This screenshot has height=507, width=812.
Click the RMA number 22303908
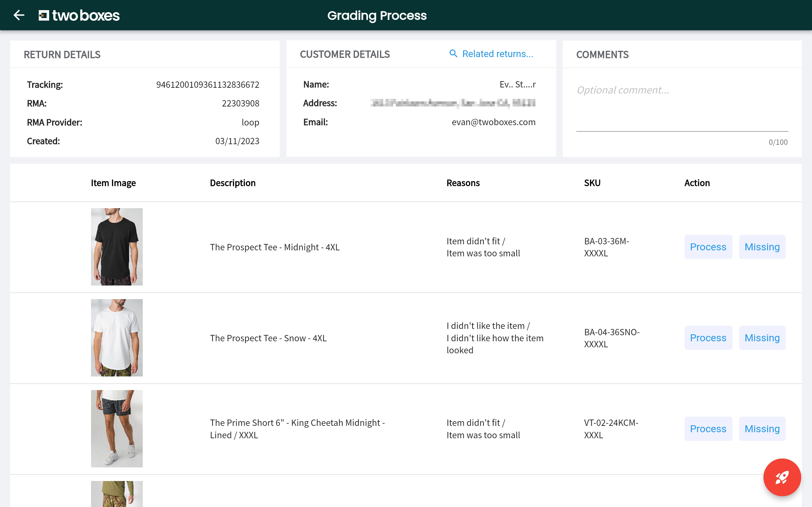click(x=240, y=103)
